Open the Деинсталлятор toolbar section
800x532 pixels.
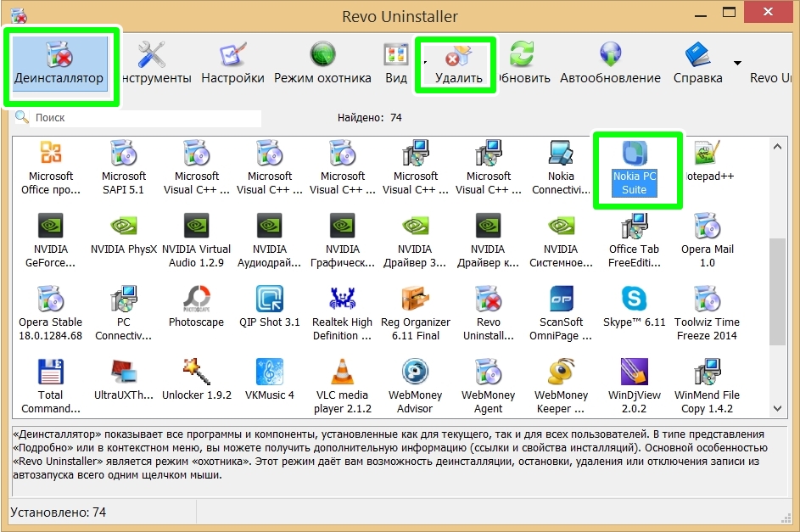(59, 64)
